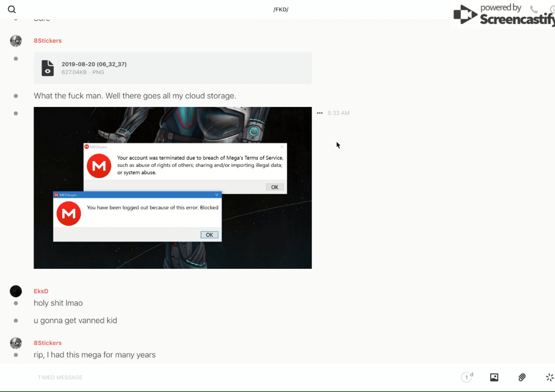This screenshot has height=392, width=555.
Task: Click 8Stickers avatar above the file attachment
Action: pos(16,41)
